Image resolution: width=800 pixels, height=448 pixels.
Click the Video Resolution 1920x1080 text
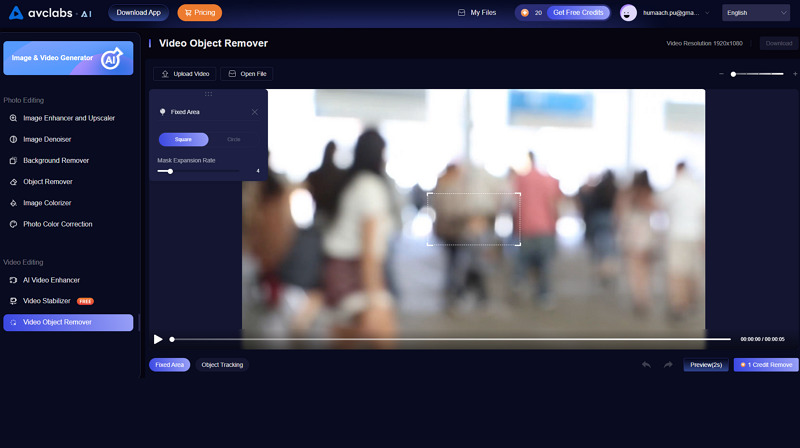(x=704, y=43)
